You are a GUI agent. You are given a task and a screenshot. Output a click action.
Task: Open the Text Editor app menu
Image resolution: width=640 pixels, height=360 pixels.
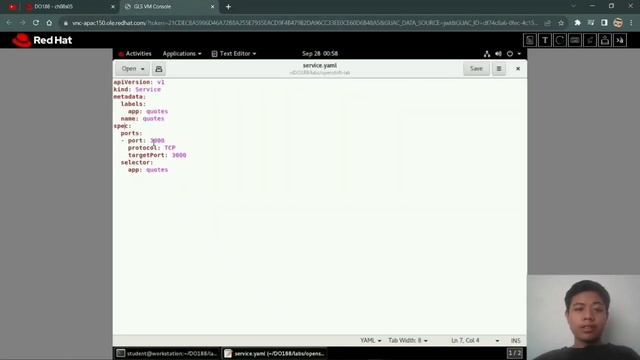coord(234,53)
